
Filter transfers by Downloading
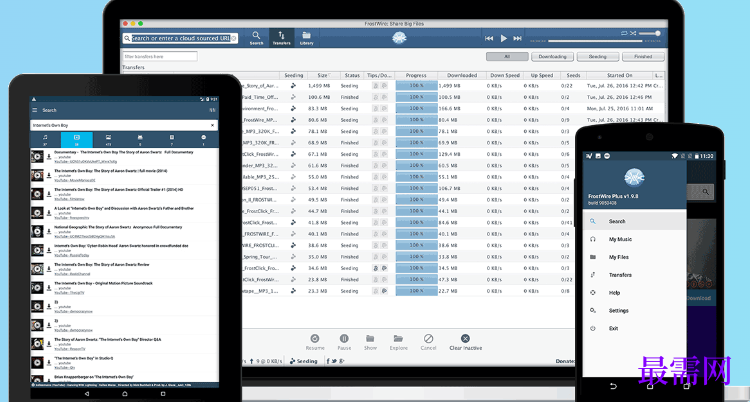(552, 56)
